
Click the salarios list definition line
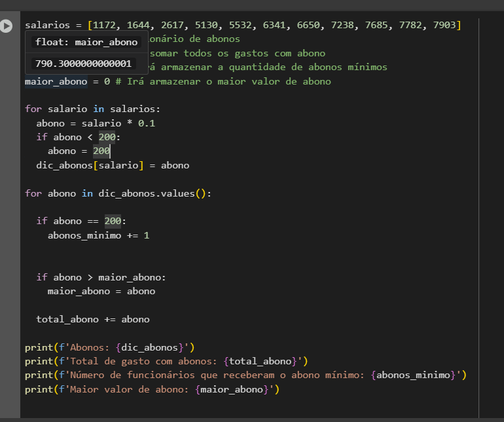[x=243, y=25]
